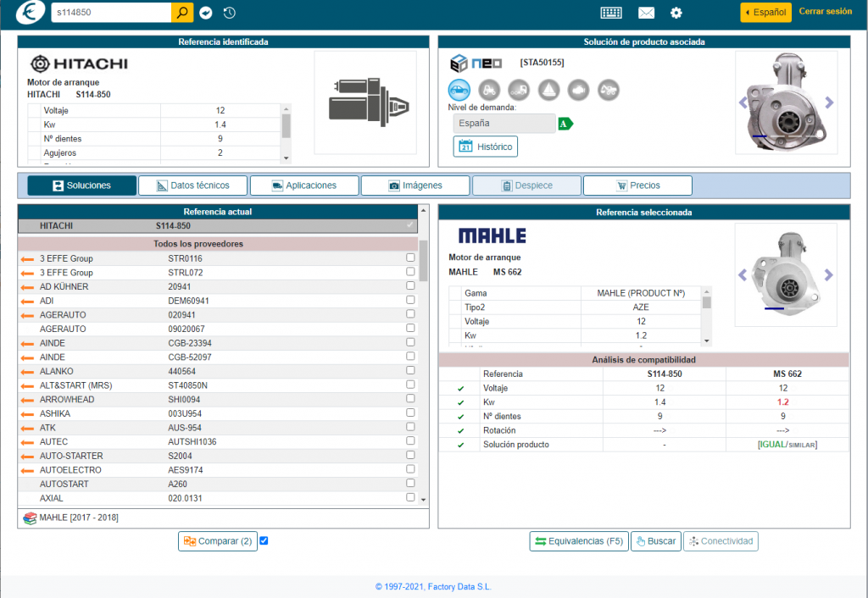This screenshot has height=598, width=868.
Task: Check the box for STRL072 row
Action: [410, 272]
